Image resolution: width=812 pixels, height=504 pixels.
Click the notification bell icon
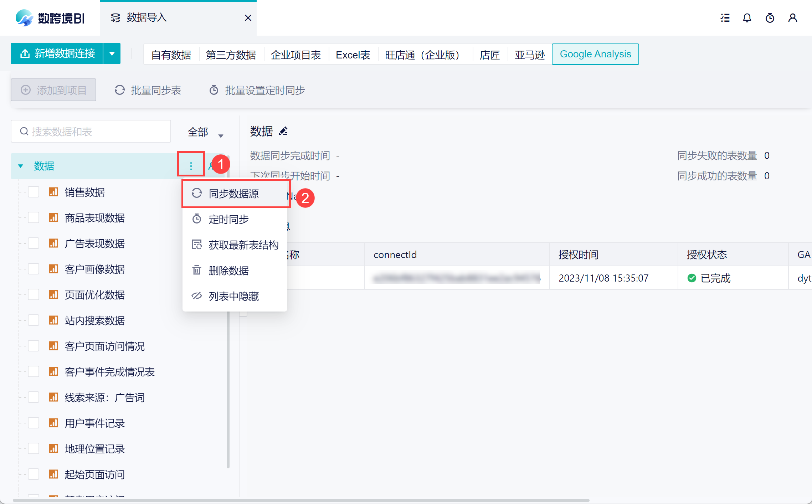click(747, 18)
